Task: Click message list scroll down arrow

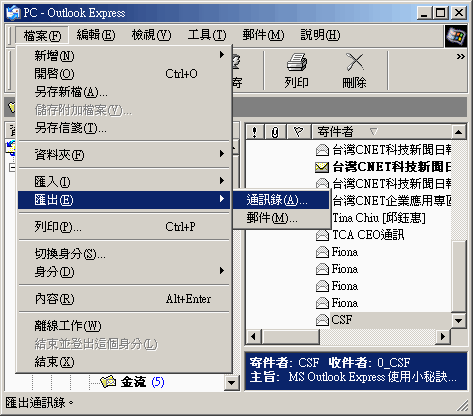Action: (x=459, y=321)
